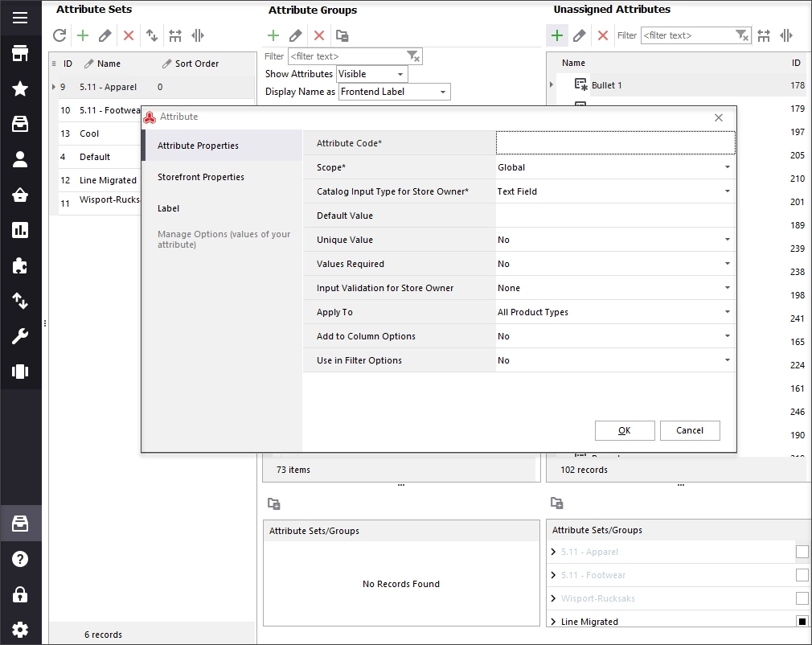Click the Attribute Code input field
Image resolution: width=812 pixels, height=645 pixels.
tap(615, 143)
